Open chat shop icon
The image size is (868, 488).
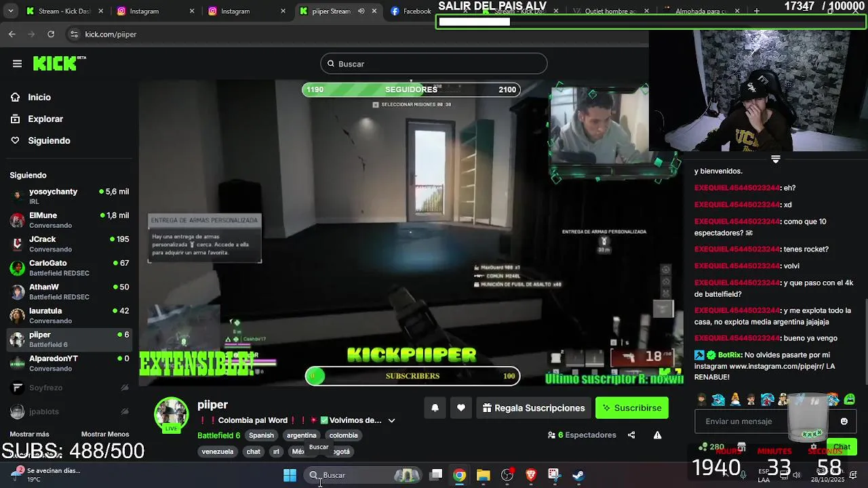tap(741, 447)
